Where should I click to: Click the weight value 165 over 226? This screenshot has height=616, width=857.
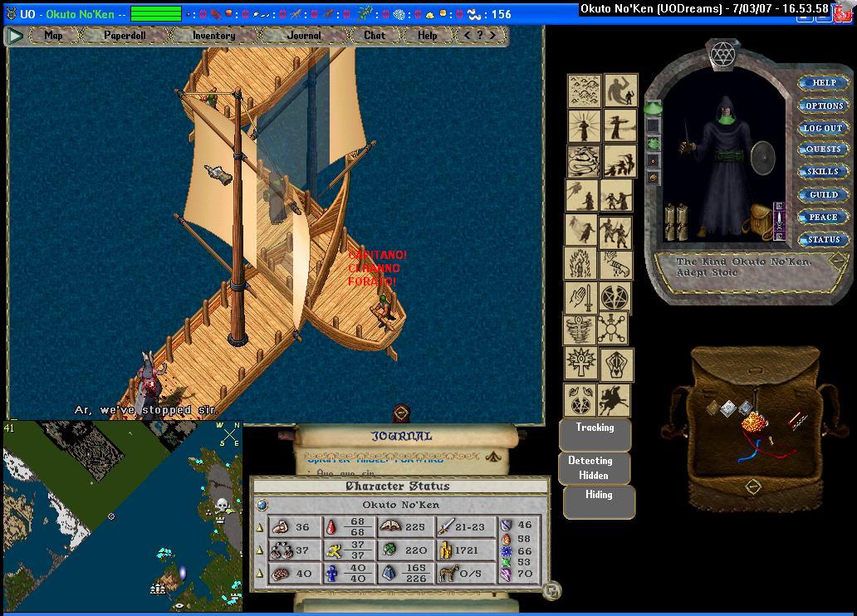point(415,573)
